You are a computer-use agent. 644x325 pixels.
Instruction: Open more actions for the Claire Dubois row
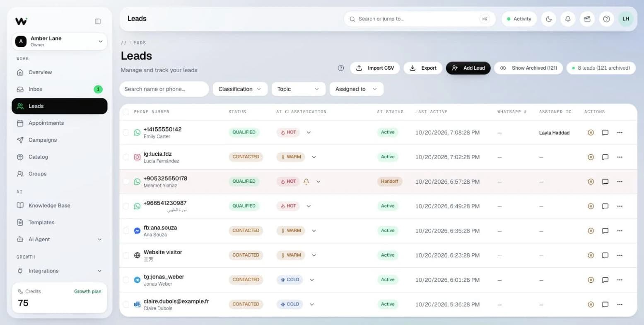tap(620, 304)
